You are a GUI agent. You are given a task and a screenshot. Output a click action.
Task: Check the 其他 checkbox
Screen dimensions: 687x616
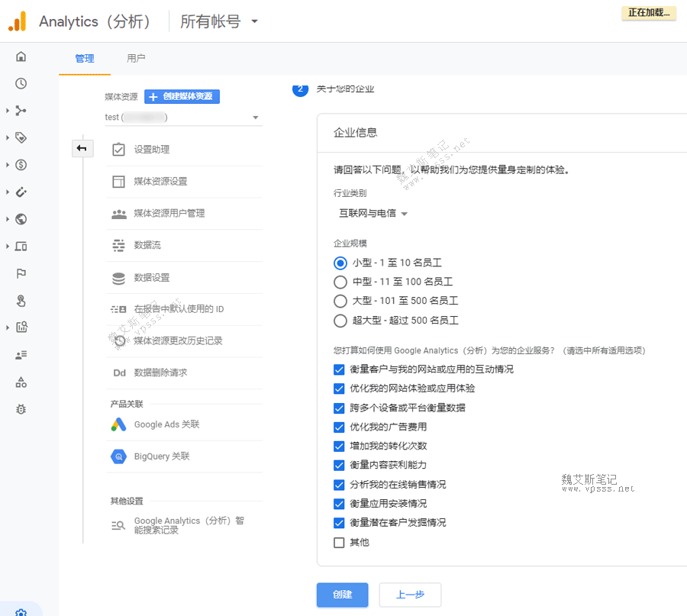[340, 542]
